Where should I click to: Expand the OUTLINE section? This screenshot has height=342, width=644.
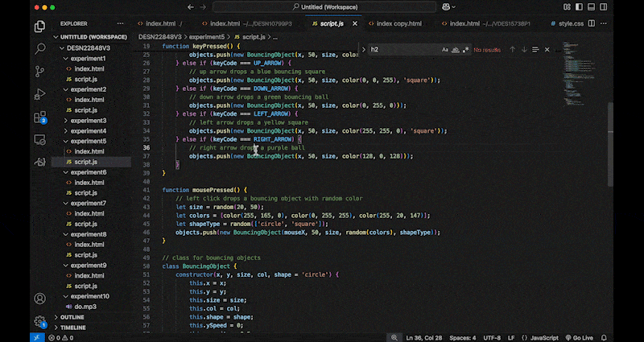coord(72,317)
